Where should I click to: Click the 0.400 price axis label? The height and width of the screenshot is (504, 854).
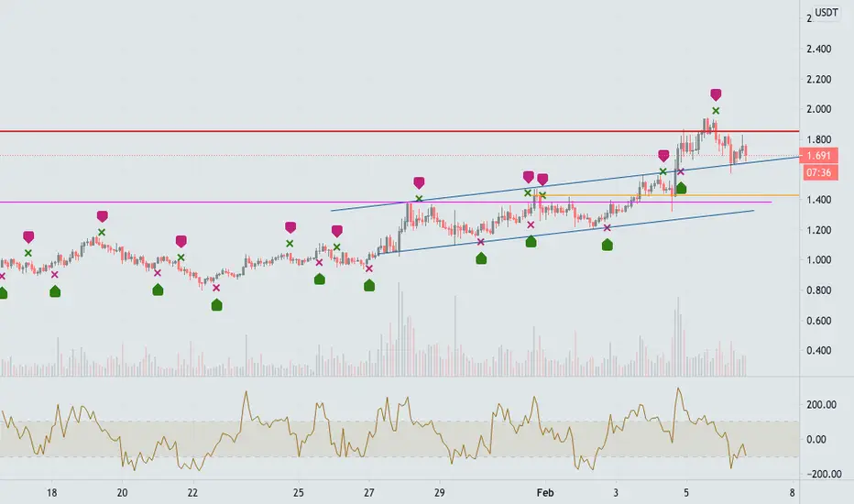[818, 350]
